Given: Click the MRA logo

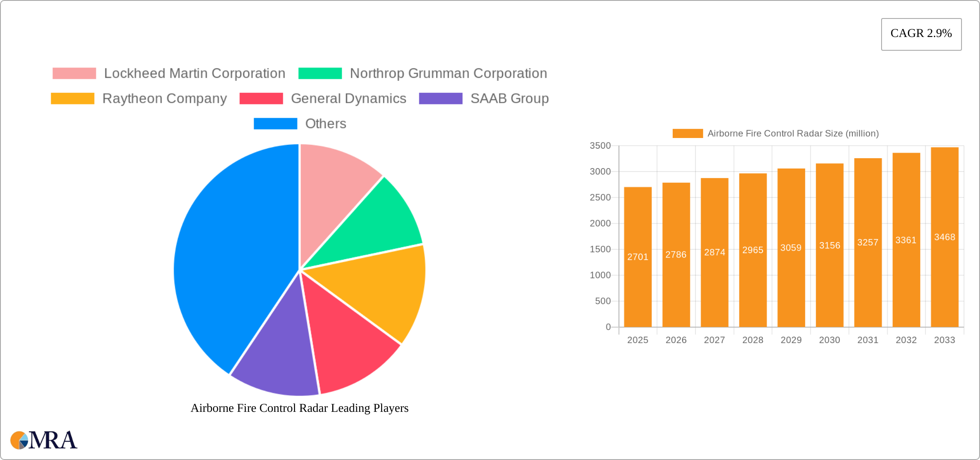Looking at the screenshot, I should point(43,440).
